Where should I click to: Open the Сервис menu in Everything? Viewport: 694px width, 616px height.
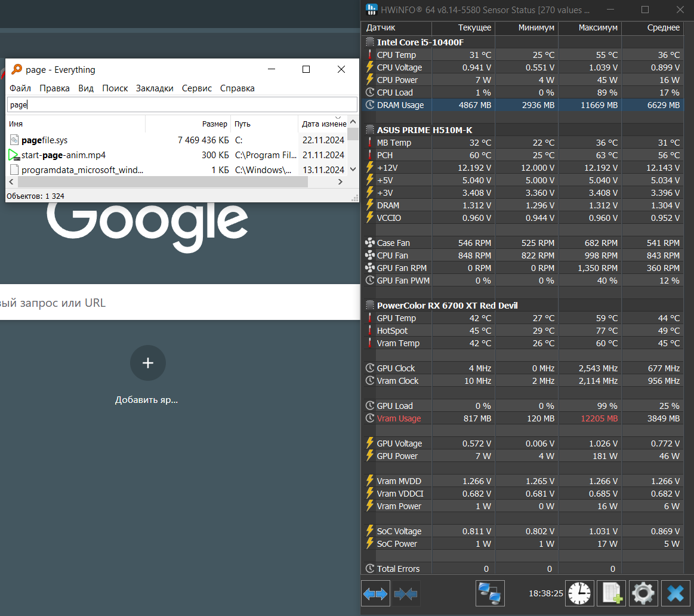[197, 88]
